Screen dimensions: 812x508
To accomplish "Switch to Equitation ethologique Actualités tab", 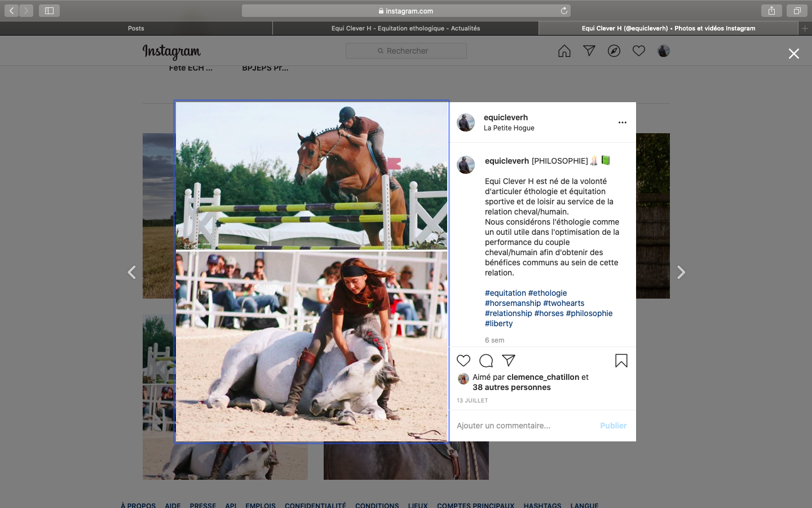I will [405, 28].
